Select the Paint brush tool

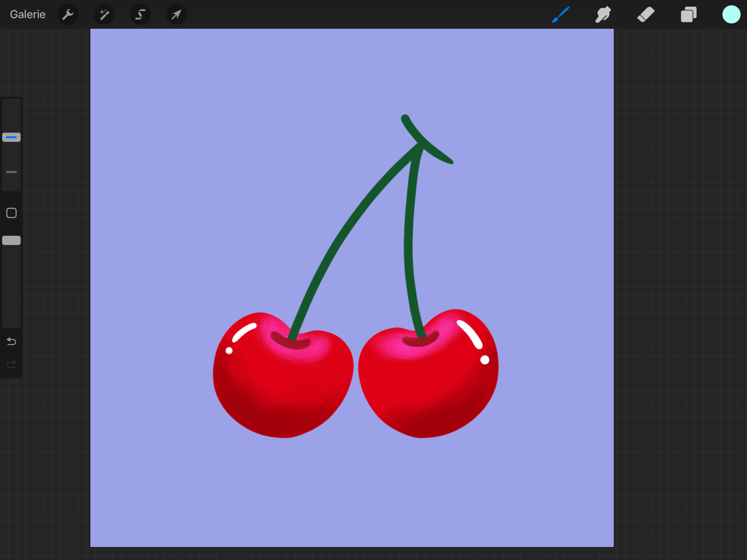pos(560,15)
